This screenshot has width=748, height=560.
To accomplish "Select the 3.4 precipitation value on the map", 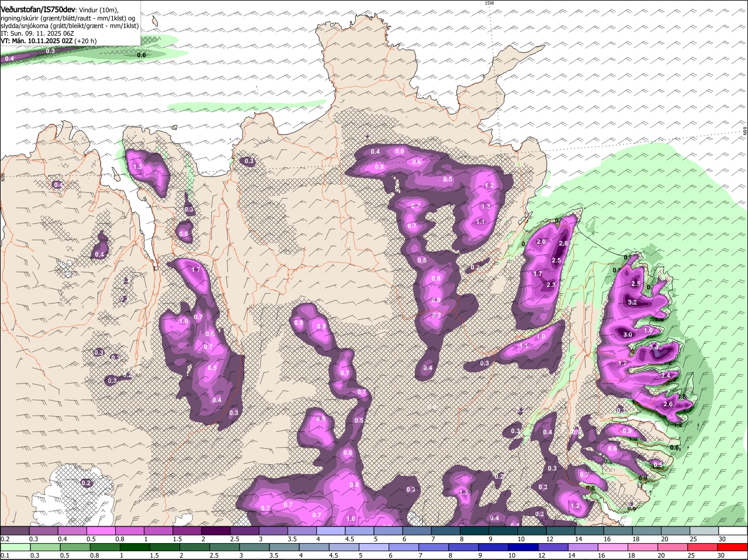I will [654, 347].
